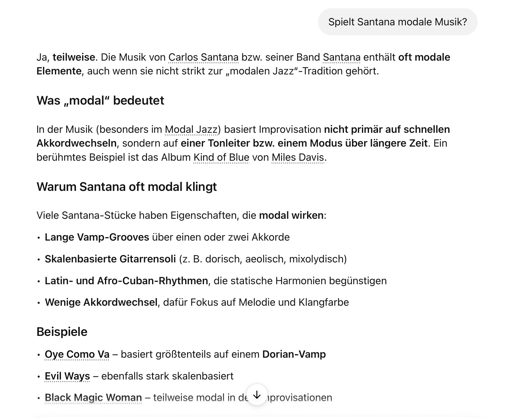Click the bold "Lange Vamp-Grooves" text
Screen dimensions: 532x418
pos(97,237)
